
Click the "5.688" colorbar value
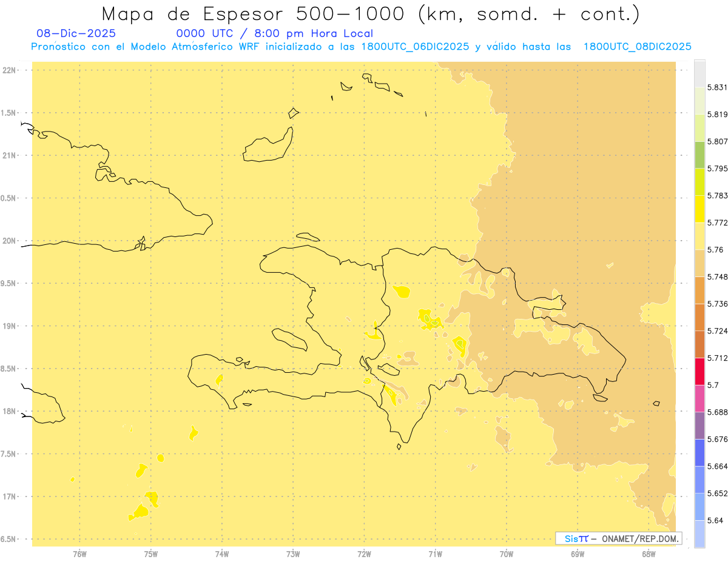[717, 412]
